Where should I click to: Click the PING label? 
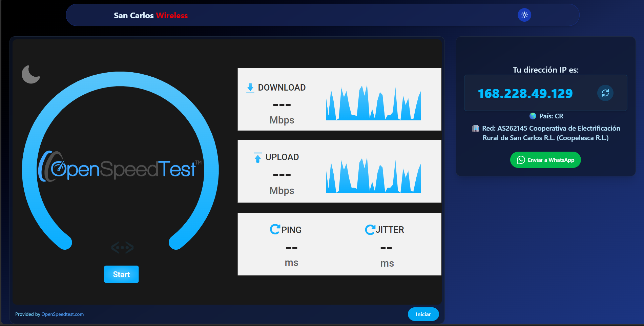coord(291,230)
